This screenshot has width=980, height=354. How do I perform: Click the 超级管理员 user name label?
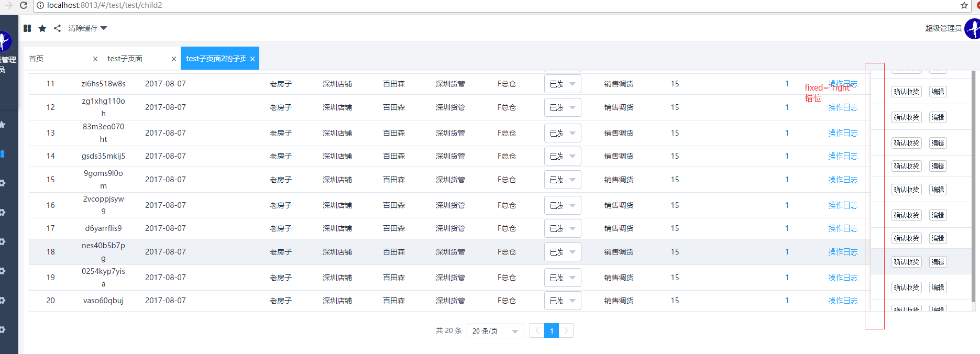(943, 28)
